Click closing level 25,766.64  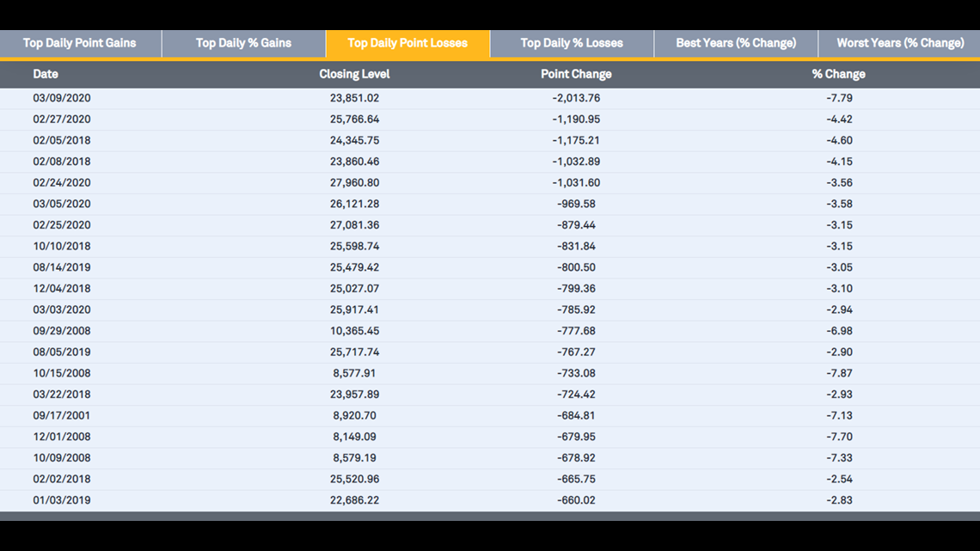tap(354, 119)
